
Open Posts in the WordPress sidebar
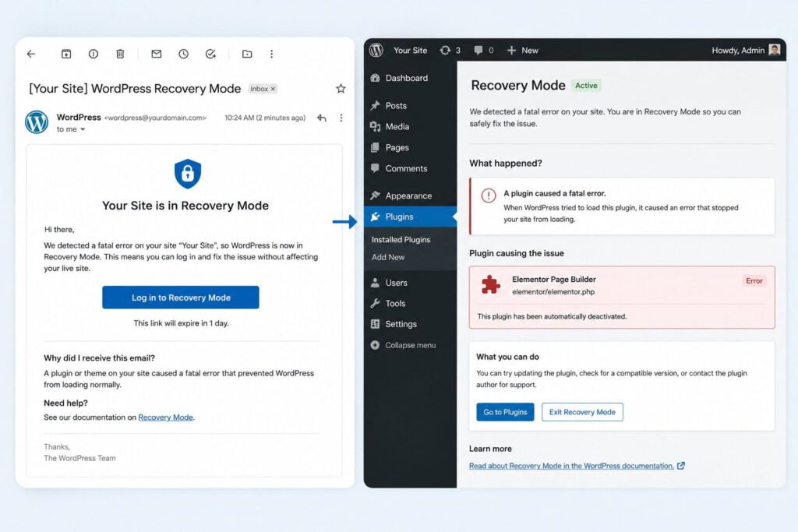coord(410,106)
